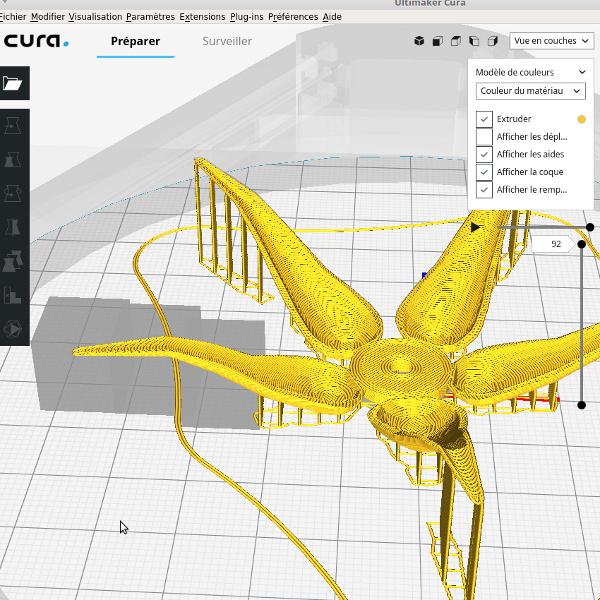Viewport: 600px width, 600px height.
Task: Click the Cura logo
Action: click(x=36, y=41)
